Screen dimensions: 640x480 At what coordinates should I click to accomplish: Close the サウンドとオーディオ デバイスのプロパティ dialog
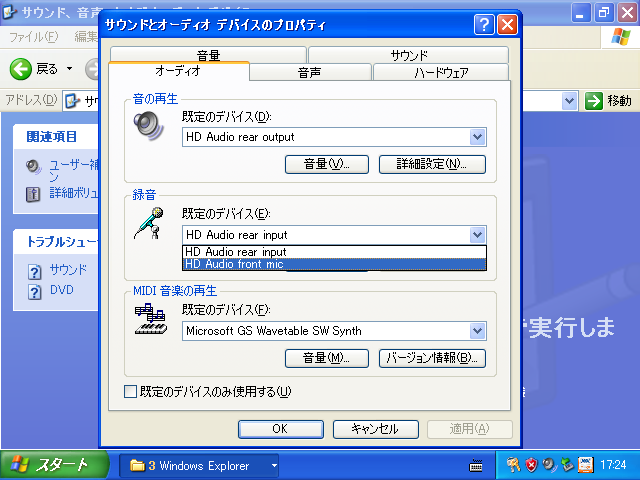click(x=507, y=25)
